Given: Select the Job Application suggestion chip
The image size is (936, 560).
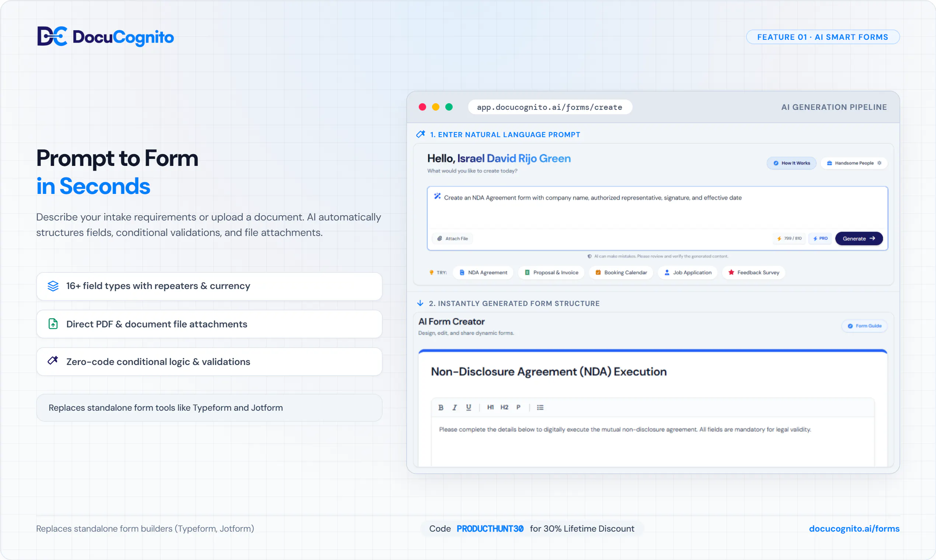Looking at the screenshot, I should (688, 272).
